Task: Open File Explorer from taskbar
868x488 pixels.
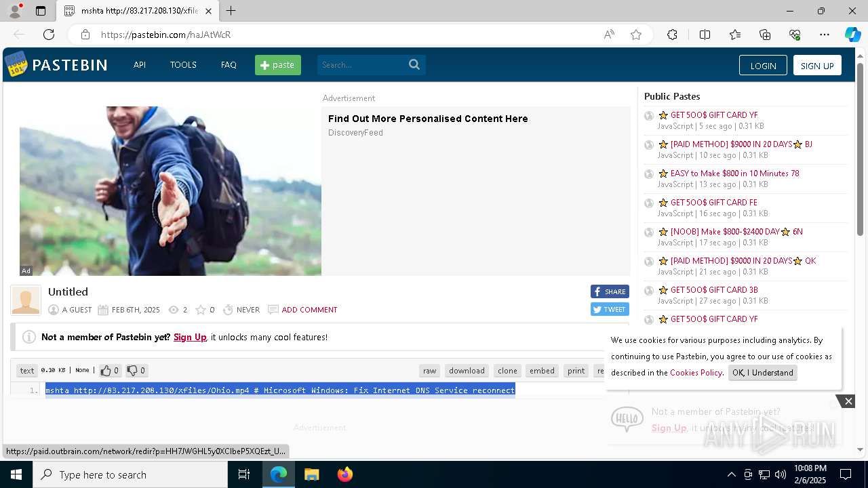Action: (x=311, y=474)
